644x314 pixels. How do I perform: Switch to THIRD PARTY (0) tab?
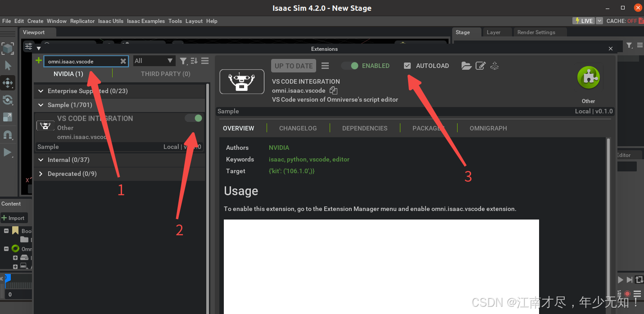pos(166,74)
